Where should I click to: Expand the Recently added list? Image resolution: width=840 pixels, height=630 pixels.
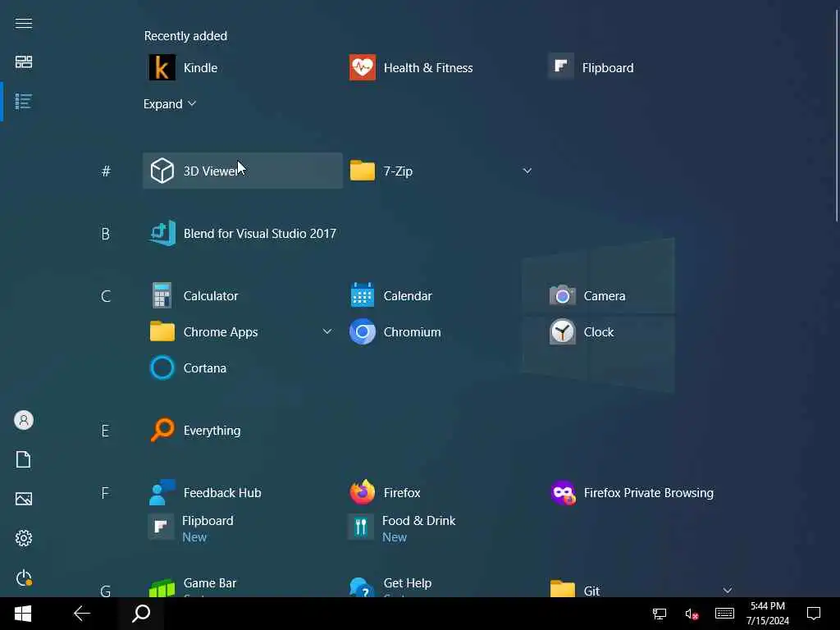pos(169,104)
